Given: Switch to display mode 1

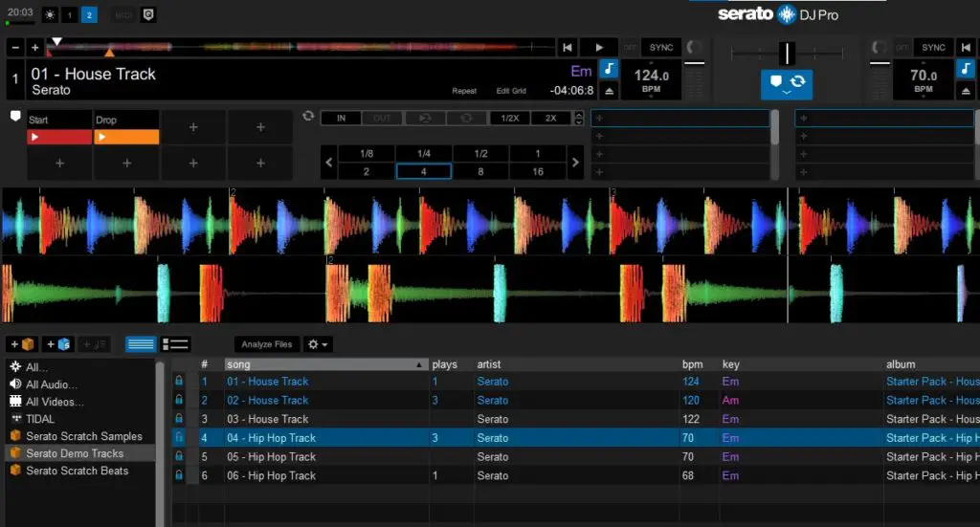Looking at the screenshot, I should pos(69,15).
